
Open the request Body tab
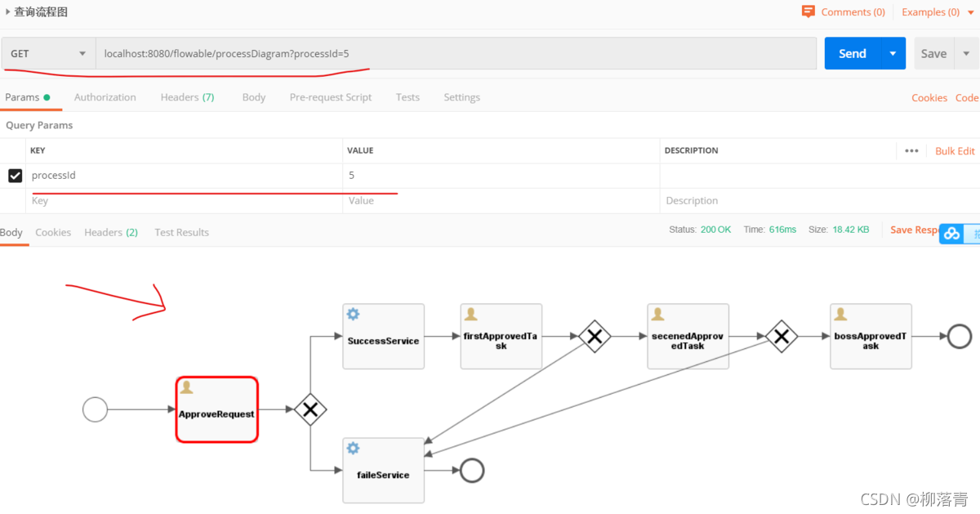[254, 97]
